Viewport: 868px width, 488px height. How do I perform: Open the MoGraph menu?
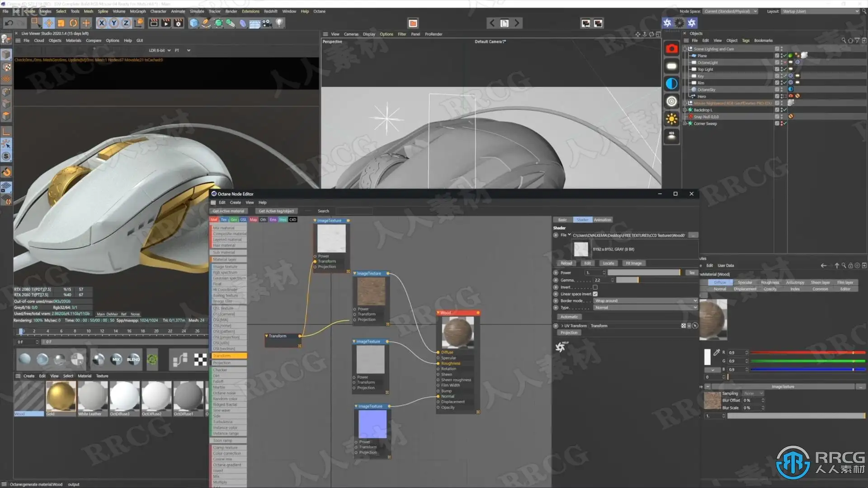138,11
